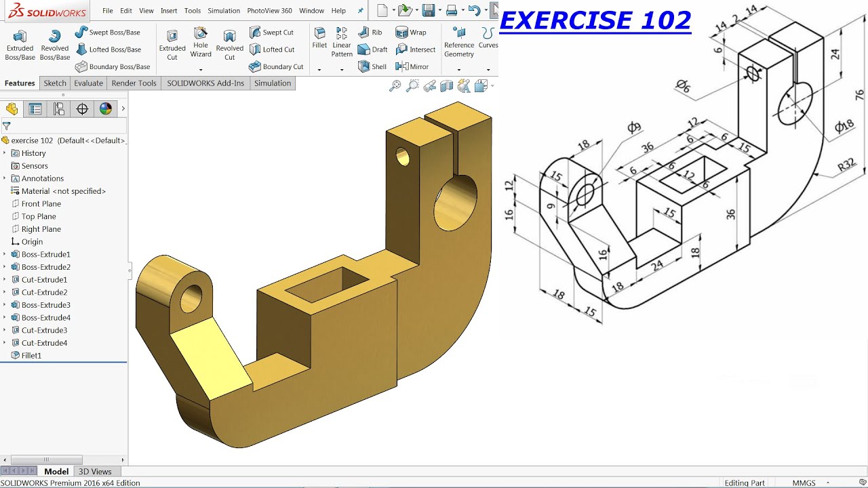Select the Shell tool
This screenshot has height=488, width=868.
click(372, 66)
